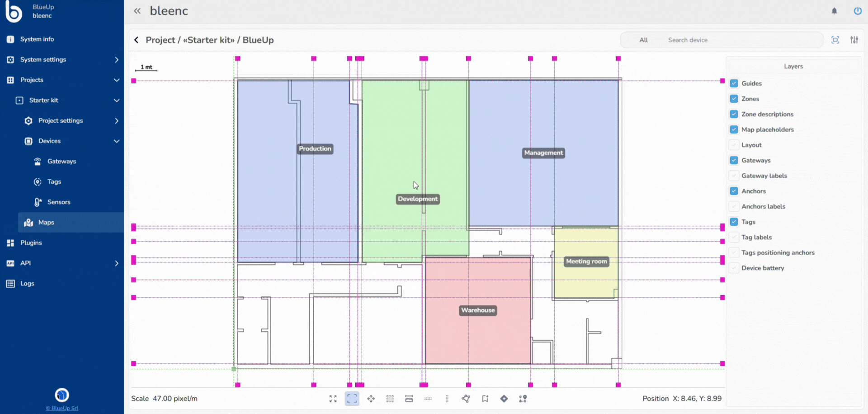Screen dimensions: 868x414
Task: Toggle the Tag labels layer checkbox
Action: tap(734, 237)
